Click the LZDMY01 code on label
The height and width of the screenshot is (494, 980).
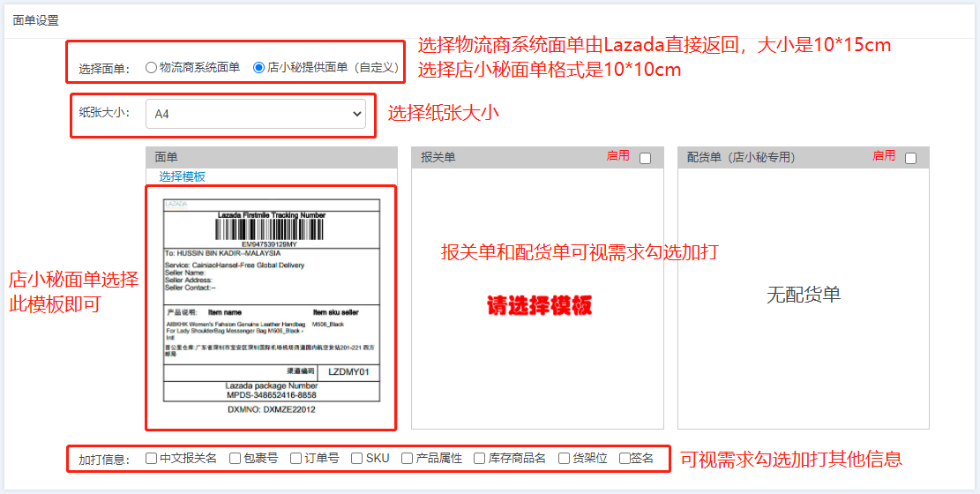click(x=348, y=372)
